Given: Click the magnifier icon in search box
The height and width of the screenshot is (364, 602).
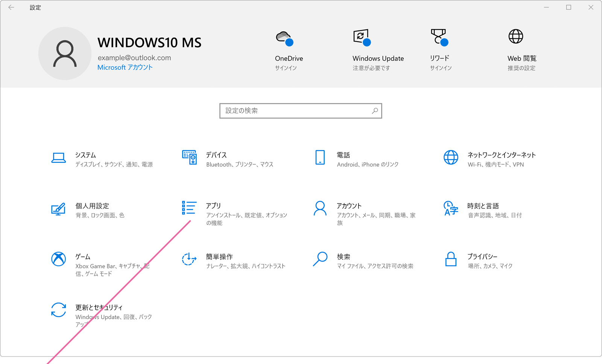Looking at the screenshot, I should tap(375, 111).
